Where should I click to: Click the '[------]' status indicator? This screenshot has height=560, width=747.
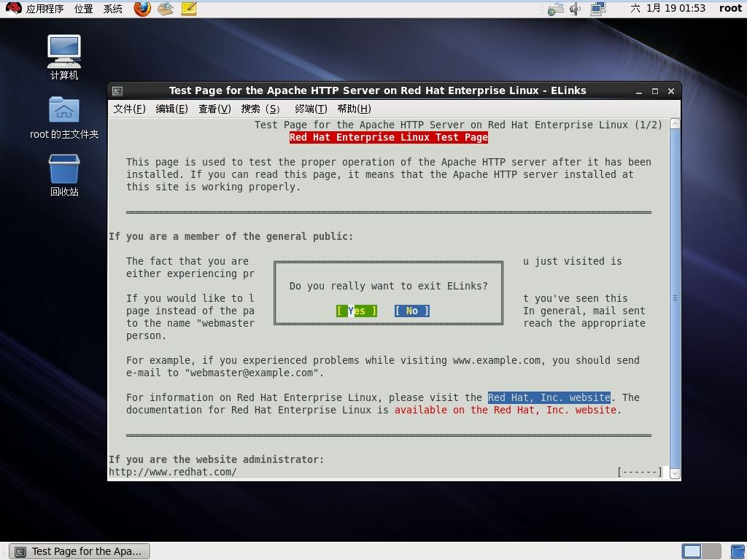[x=639, y=472]
